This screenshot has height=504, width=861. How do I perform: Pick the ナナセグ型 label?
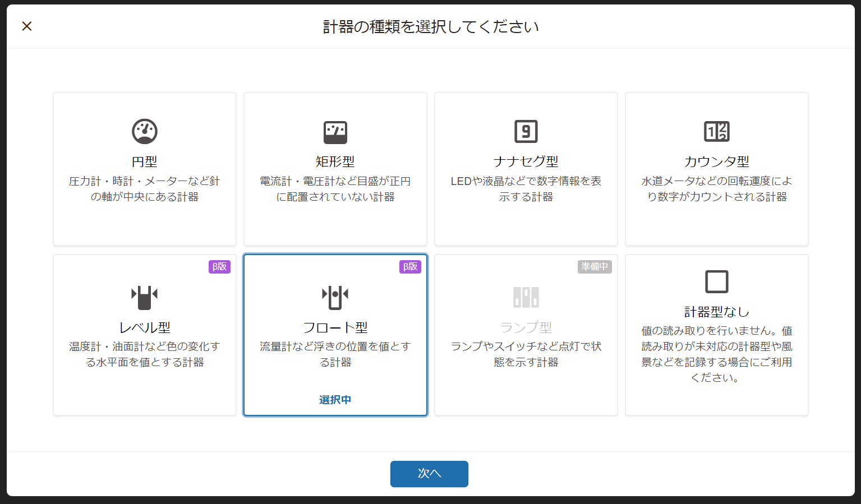[x=526, y=161]
